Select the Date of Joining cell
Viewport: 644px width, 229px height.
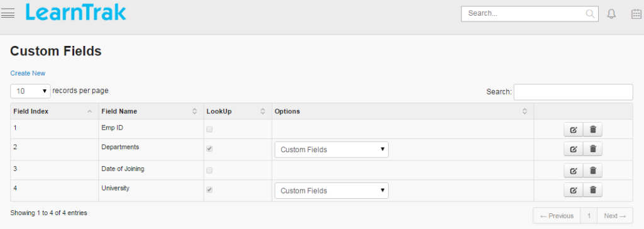pos(151,170)
